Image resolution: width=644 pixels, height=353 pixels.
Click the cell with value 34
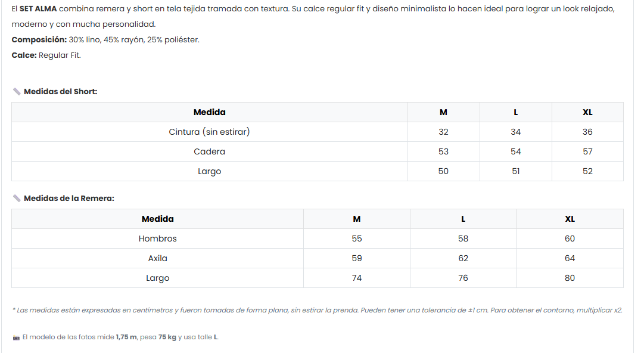(516, 132)
